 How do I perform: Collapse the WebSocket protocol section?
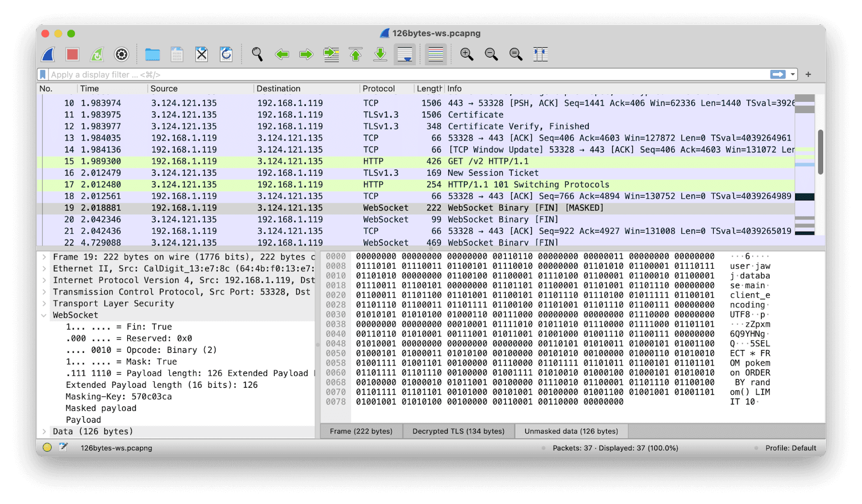[44, 316]
